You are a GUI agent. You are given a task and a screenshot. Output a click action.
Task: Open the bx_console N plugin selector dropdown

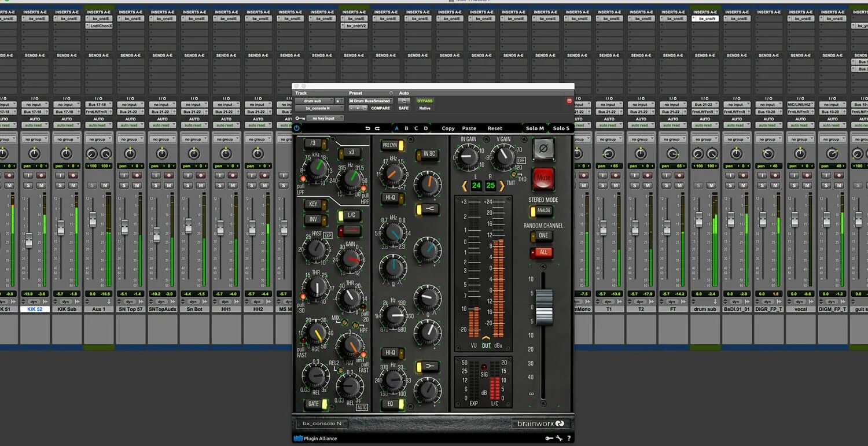(320, 108)
